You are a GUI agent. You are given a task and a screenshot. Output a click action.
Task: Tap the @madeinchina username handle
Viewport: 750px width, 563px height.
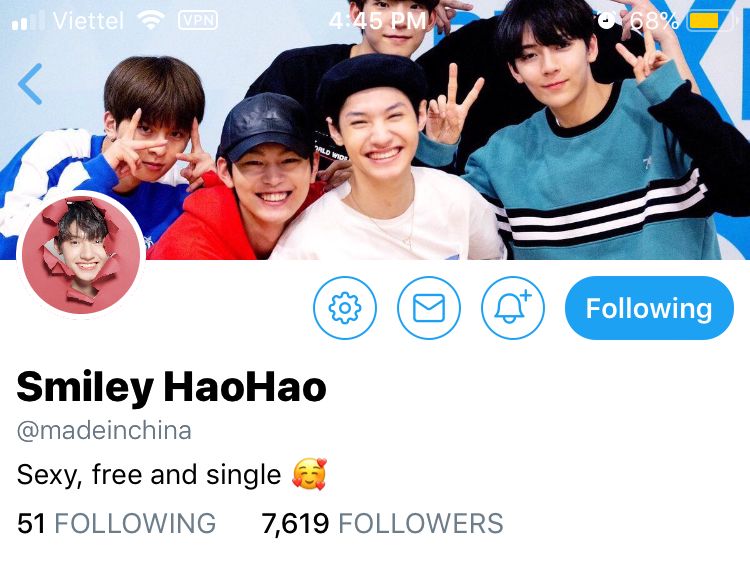[x=104, y=430]
